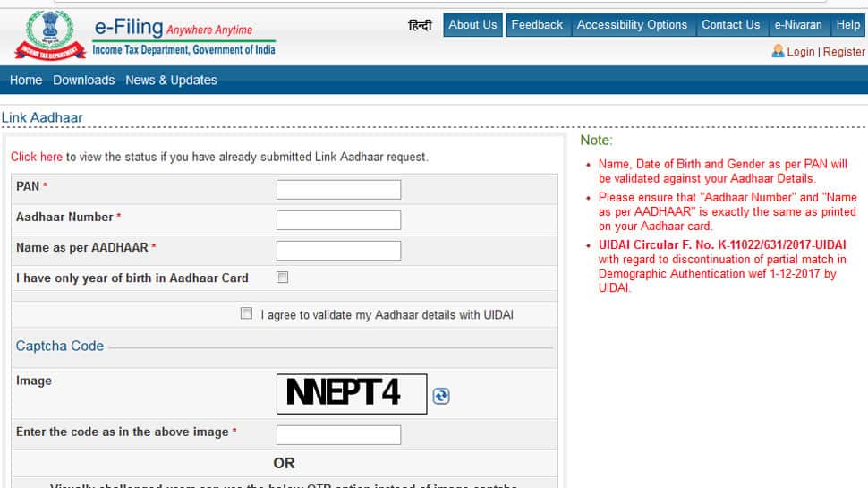Click the Register link
The height and width of the screenshot is (488, 868).
pyautogui.click(x=844, y=52)
